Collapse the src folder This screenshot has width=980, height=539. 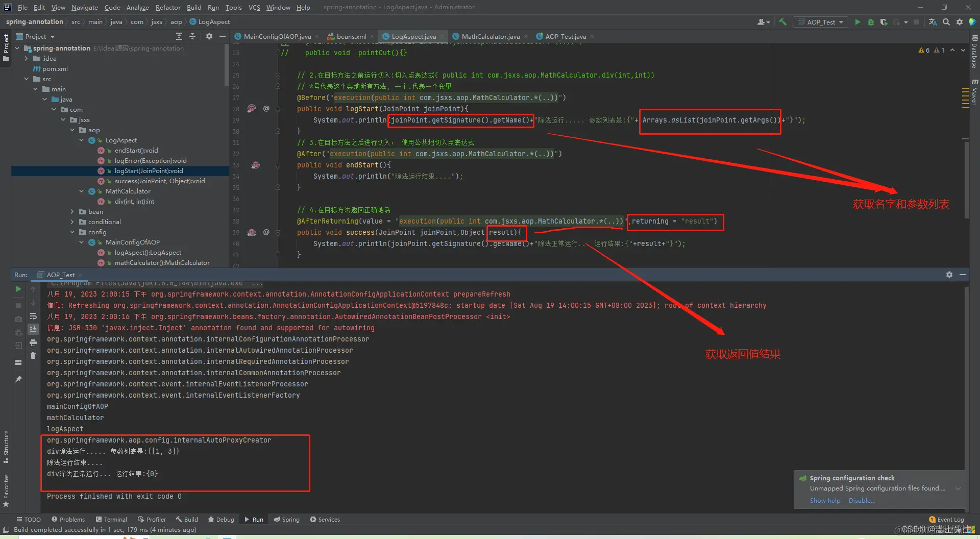pos(26,79)
